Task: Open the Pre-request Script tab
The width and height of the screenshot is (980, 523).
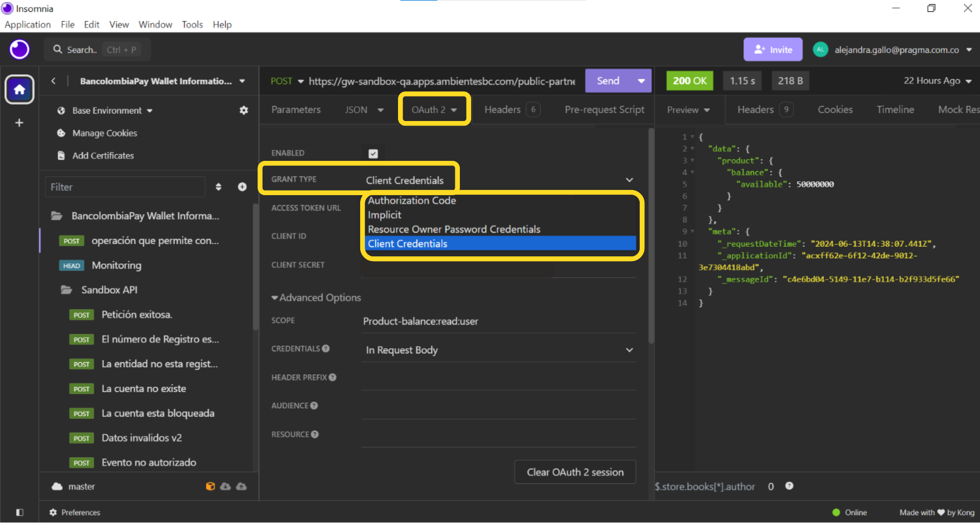Action: pyautogui.click(x=604, y=110)
